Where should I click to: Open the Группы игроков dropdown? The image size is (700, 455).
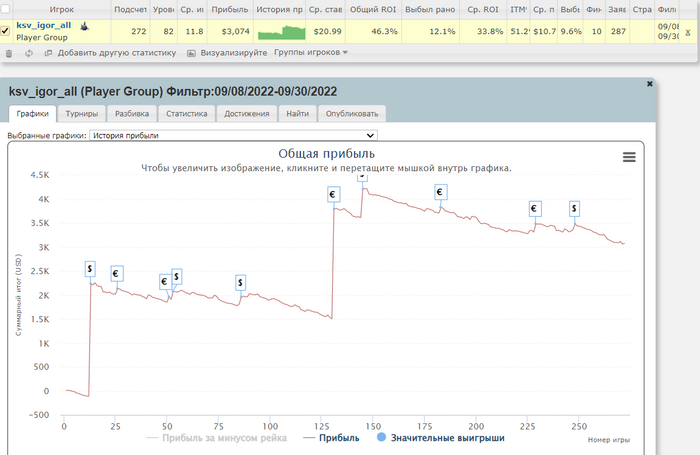[x=311, y=52]
